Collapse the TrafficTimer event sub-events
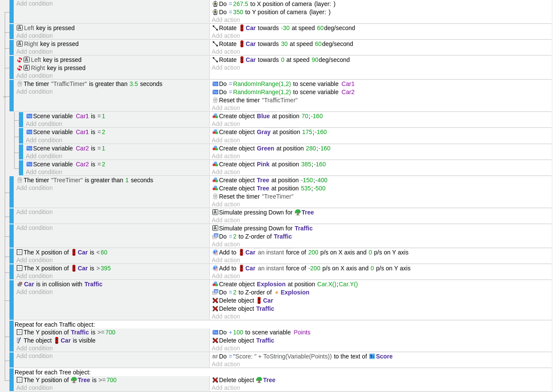 pos(5,98)
